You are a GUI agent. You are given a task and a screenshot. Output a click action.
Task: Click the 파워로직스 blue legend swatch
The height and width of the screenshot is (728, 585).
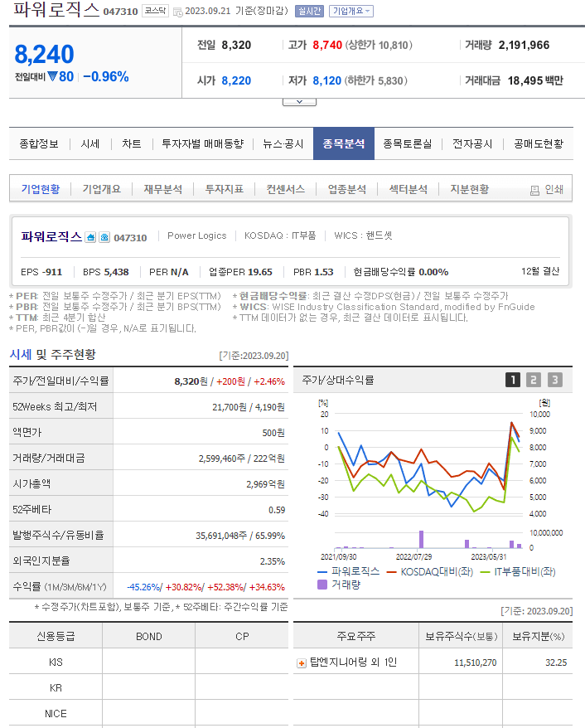(322, 572)
